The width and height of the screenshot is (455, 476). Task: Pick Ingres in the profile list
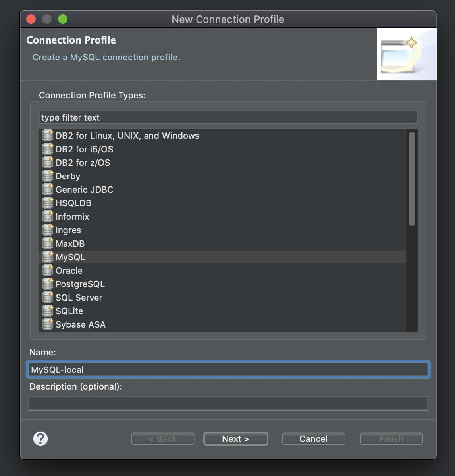[223, 230]
